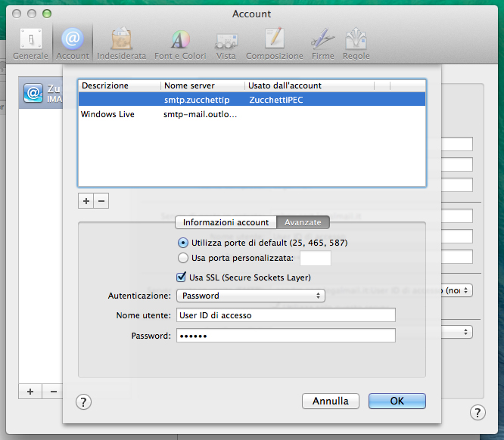The image size is (504, 440).
Task: Click the green zoom window button
Action: [47, 14]
